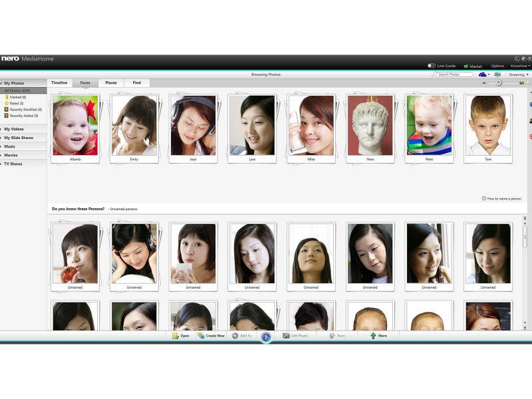Open the Timeline tab
The height and width of the screenshot is (399, 532).
coord(59,82)
